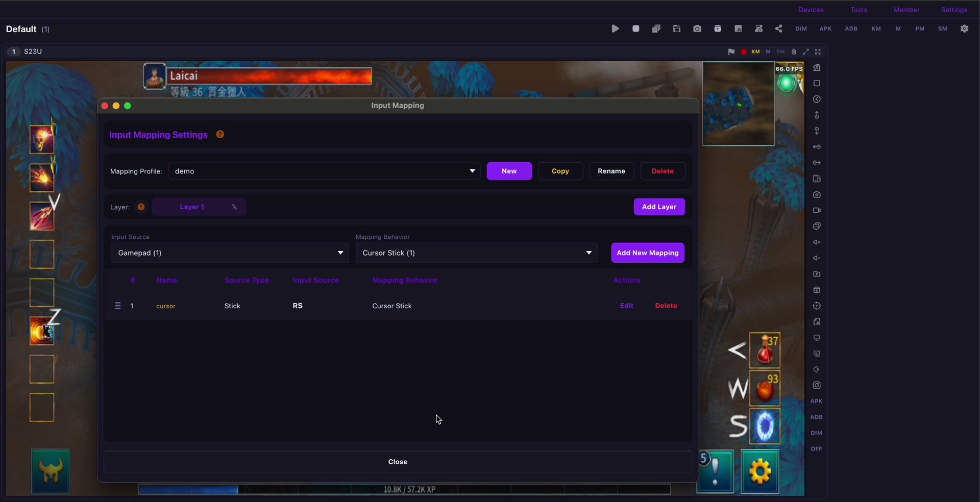Click the fullscreen icon on the S23U device bar

point(818,52)
